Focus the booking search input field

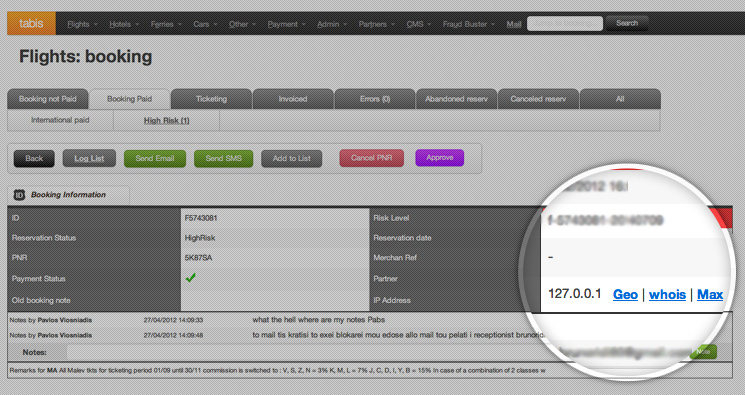(x=564, y=23)
